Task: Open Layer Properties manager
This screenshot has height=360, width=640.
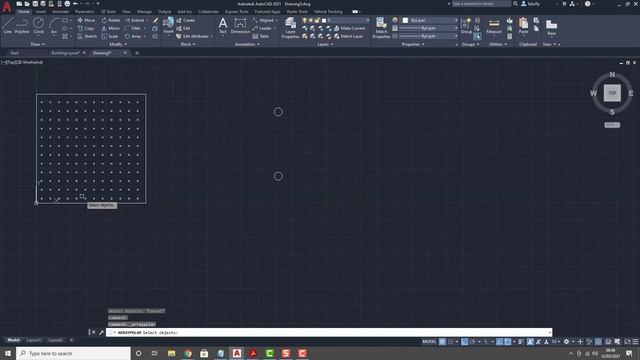Action: (290, 28)
